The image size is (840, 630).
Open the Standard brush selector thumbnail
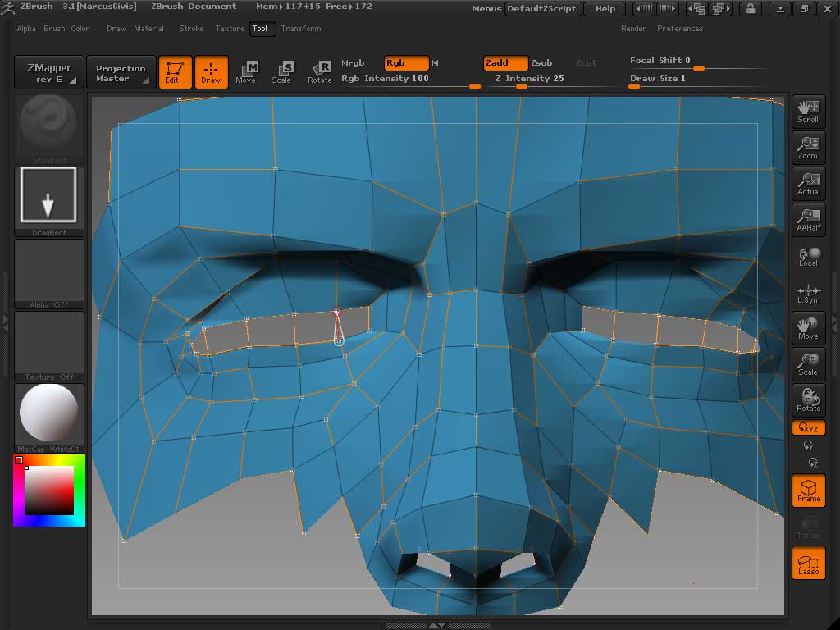coord(48,130)
